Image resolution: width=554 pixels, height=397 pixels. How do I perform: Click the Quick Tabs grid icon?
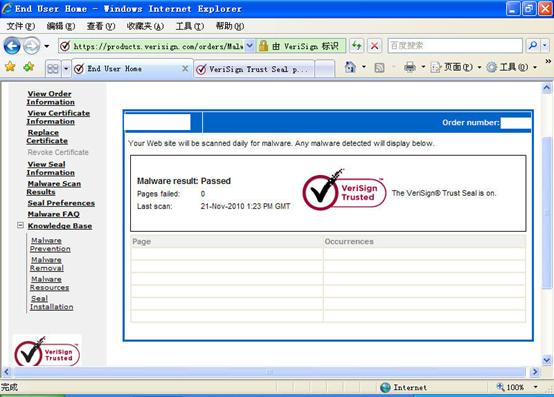pyautogui.click(x=53, y=69)
